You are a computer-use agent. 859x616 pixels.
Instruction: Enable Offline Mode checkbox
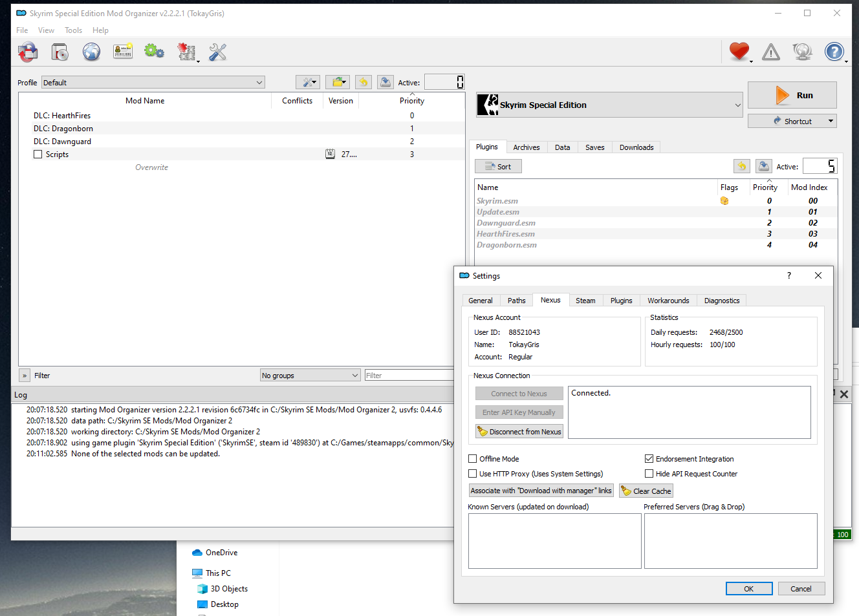pos(473,458)
